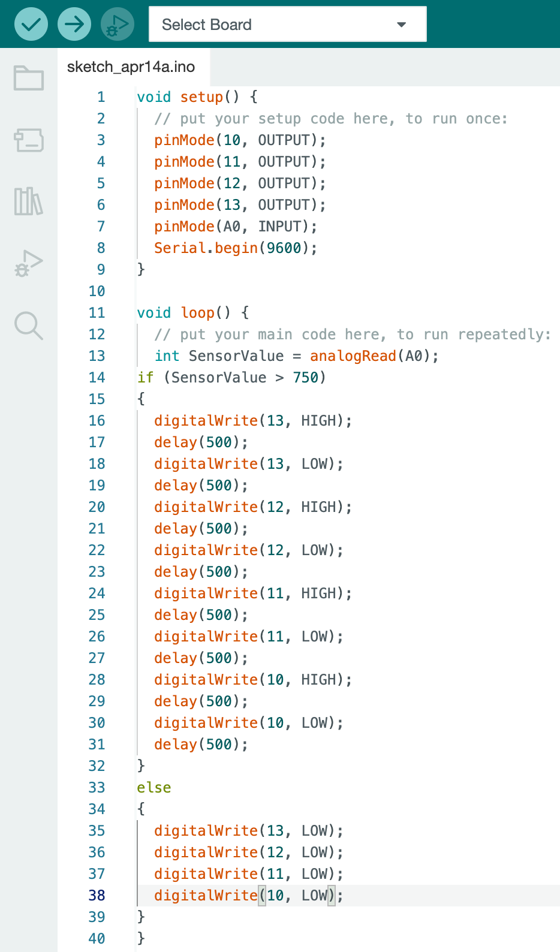Click the 'void setup() {' line
The image size is (560, 952).
click(x=197, y=97)
